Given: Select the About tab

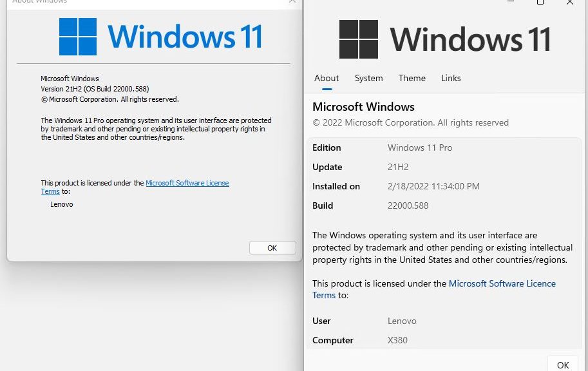Looking at the screenshot, I should pos(327,78).
